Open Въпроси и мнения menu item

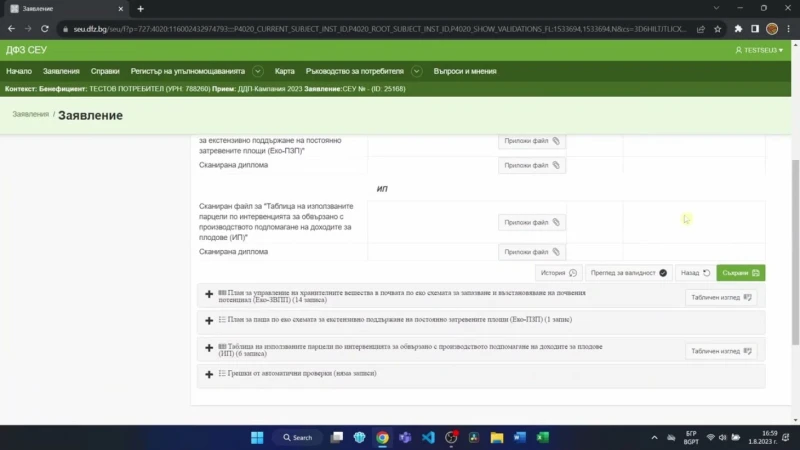click(465, 71)
